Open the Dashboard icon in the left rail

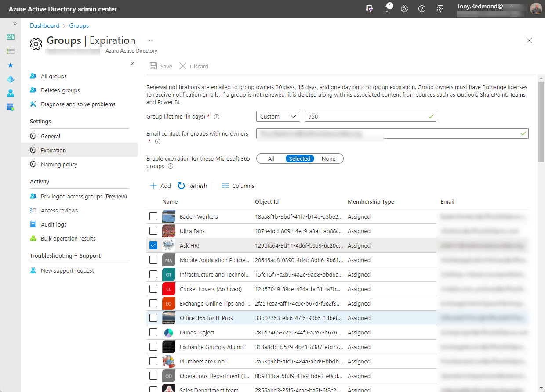pyautogui.click(x=11, y=37)
